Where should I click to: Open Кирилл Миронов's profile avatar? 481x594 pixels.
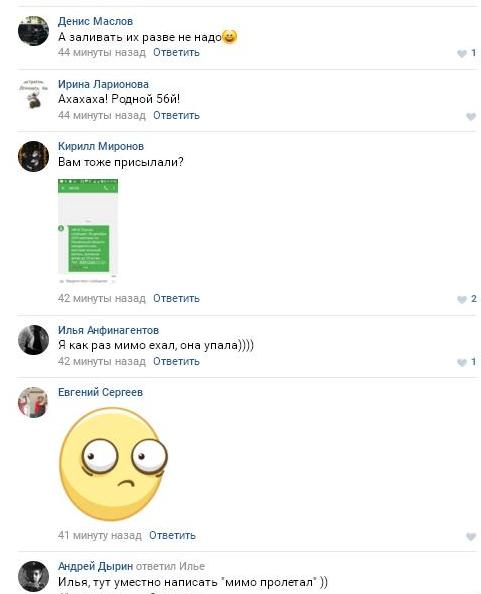tap(33, 156)
